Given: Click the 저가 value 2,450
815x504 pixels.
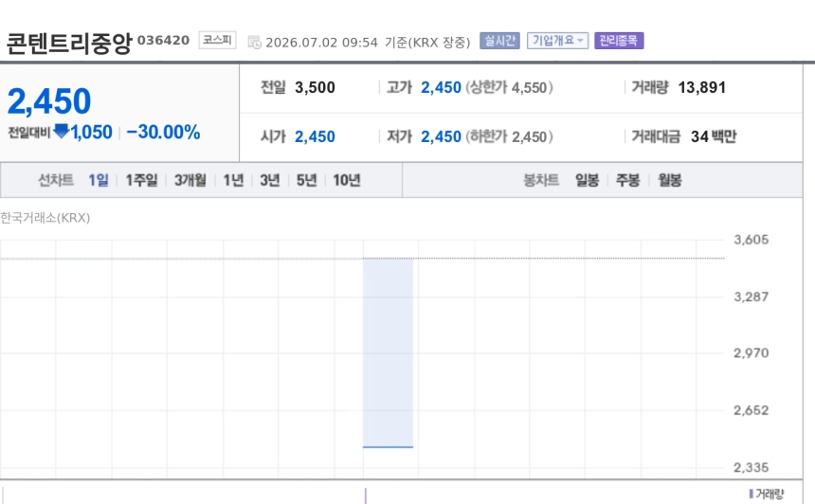Looking at the screenshot, I should click(x=441, y=136).
